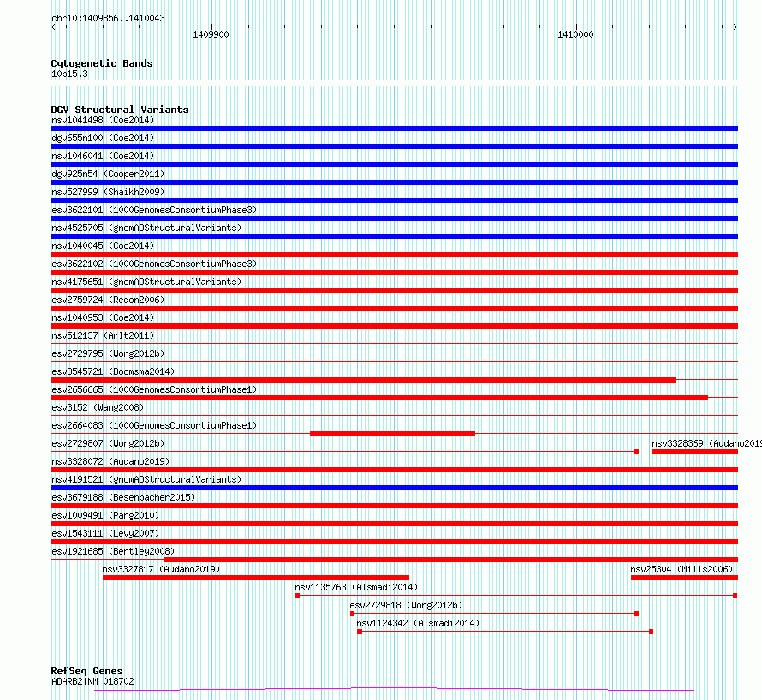Click nsv1124342 (Alsmadi2014) label
This screenshot has width=762, height=700.
[x=418, y=623]
